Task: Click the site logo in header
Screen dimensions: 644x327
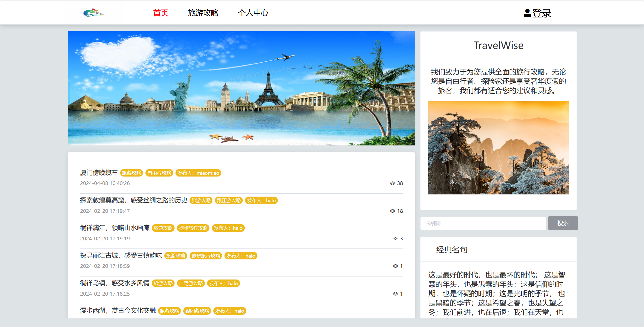Action: click(93, 13)
